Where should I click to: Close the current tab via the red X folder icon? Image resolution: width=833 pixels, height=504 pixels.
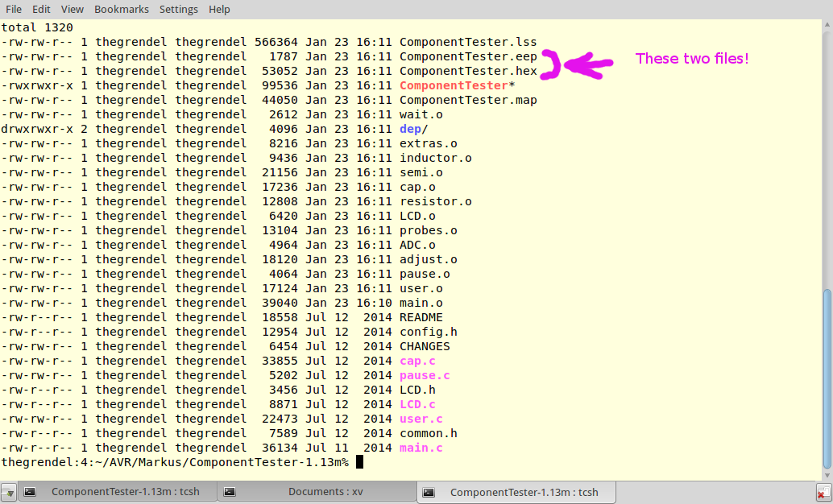(823, 494)
